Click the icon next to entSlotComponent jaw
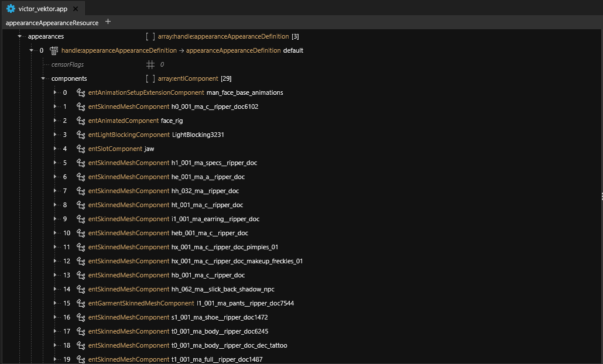Image resolution: width=603 pixels, height=364 pixels. coord(81,149)
